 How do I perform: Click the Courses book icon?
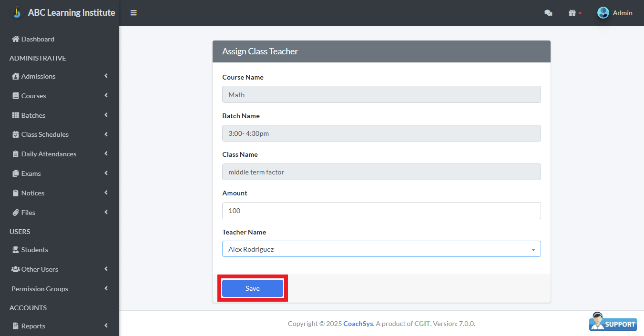[16, 96]
